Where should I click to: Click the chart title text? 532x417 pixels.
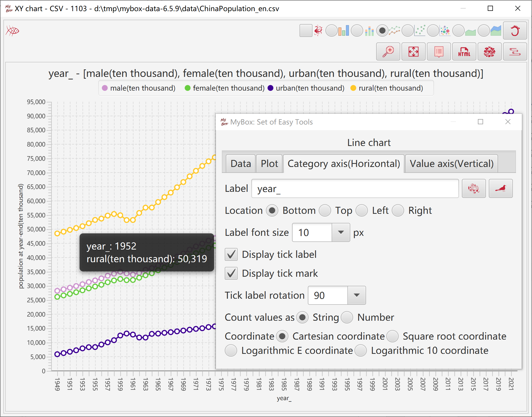point(266,74)
